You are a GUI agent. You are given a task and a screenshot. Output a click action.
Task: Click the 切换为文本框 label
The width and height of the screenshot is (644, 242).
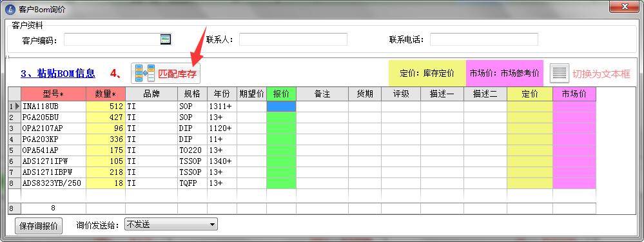point(601,74)
